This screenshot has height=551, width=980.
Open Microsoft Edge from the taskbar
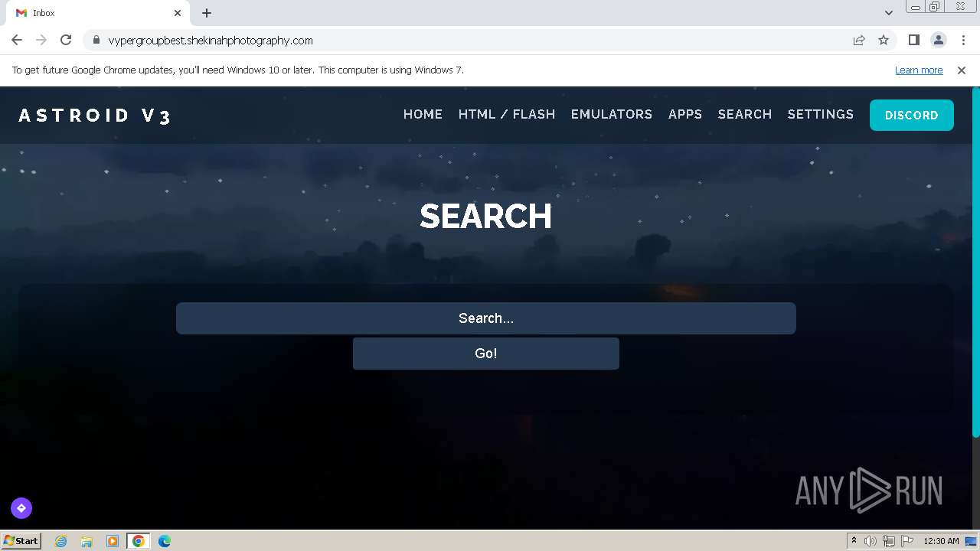coord(165,541)
